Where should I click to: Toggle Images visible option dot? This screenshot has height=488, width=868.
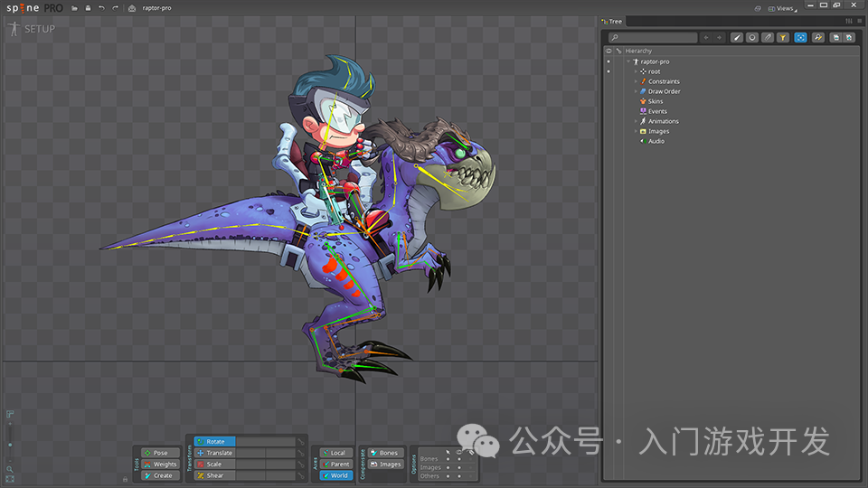point(459,467)
